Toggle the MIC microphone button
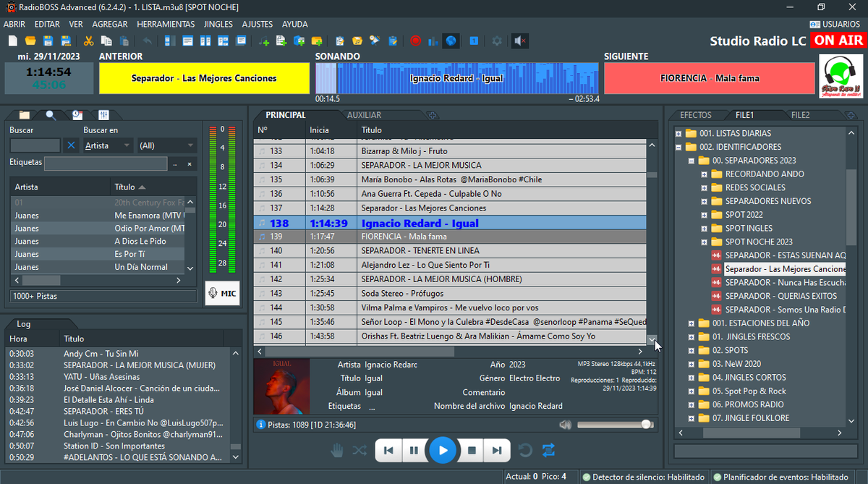868x484 pixels. (222, 293)
